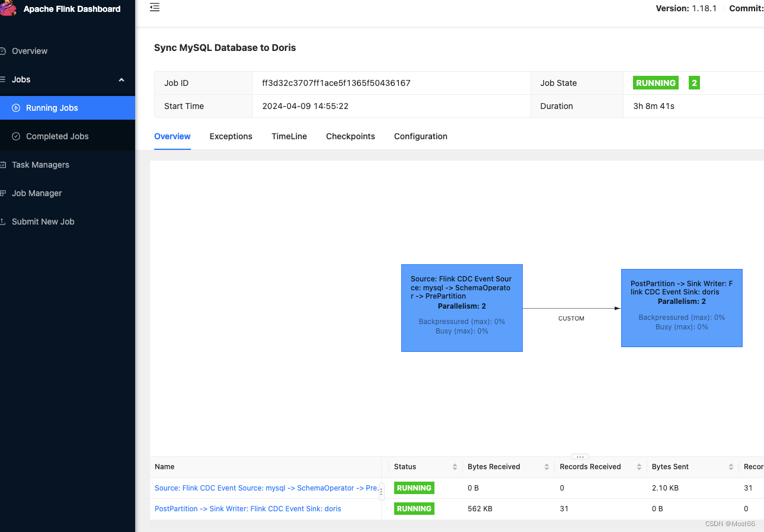Click the RUNNING status of the PostPartition row
The height and width of the screenshot is (532, 764).
click(414, 509)
